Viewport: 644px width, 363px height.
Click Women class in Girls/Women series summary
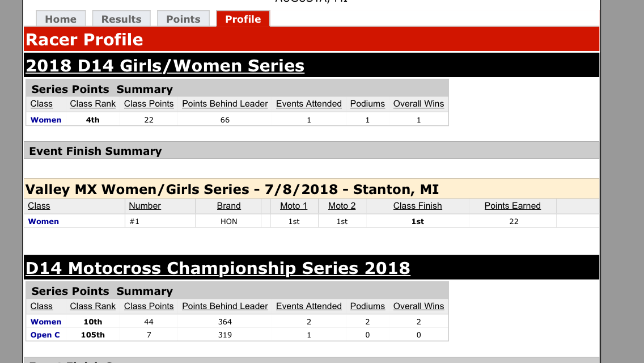[x=46, y=120]
